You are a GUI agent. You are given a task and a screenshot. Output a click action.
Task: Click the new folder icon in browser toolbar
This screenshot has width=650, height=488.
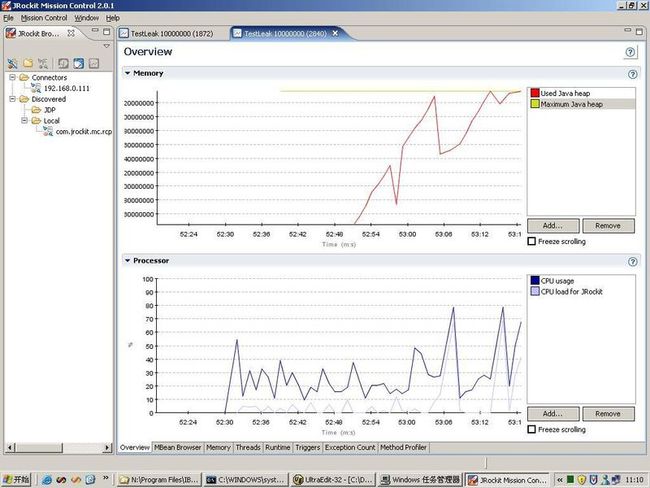click(28, 63)
